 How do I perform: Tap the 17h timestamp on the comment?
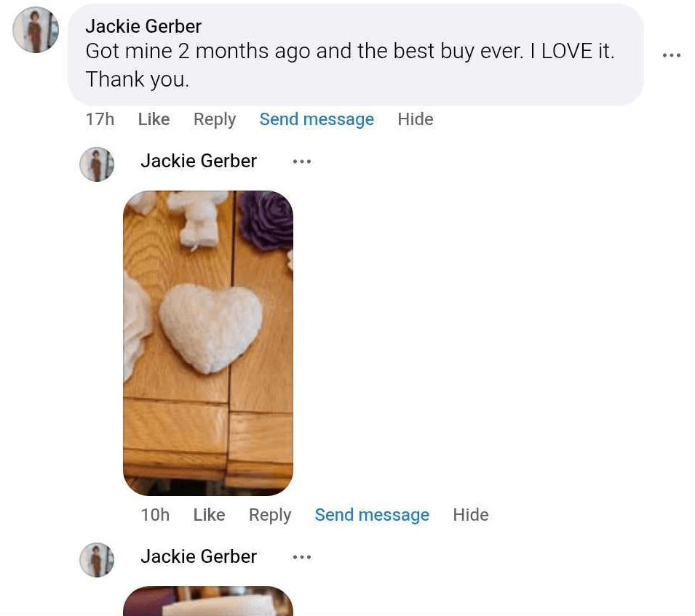tap(100, 119)
